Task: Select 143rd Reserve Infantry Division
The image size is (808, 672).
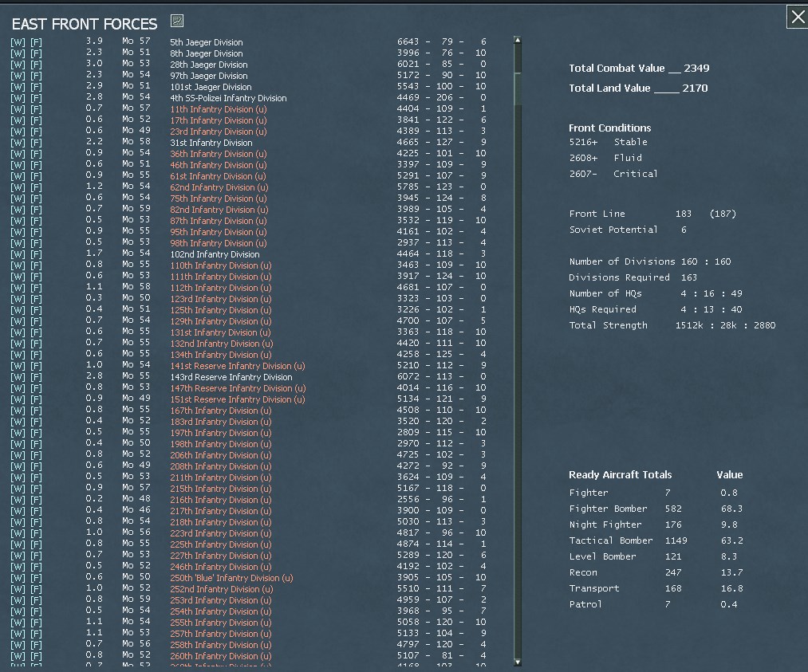Action: [231, 377]
